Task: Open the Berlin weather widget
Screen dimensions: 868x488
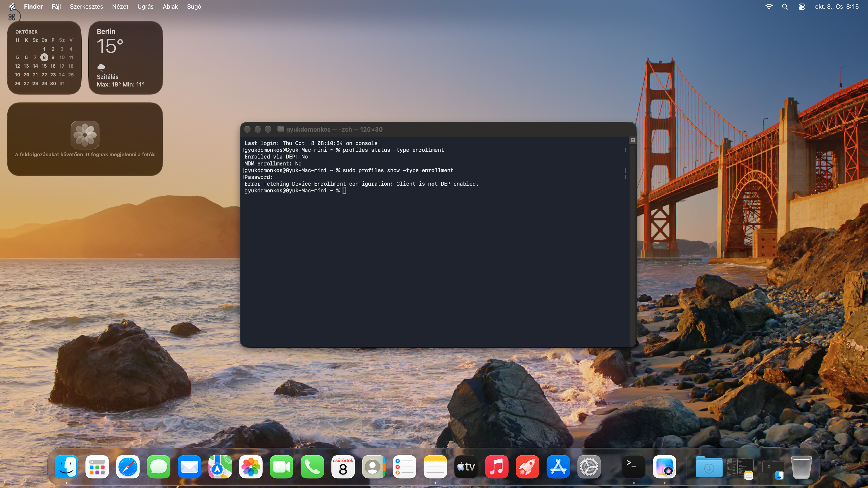Action: pos(125,58)
